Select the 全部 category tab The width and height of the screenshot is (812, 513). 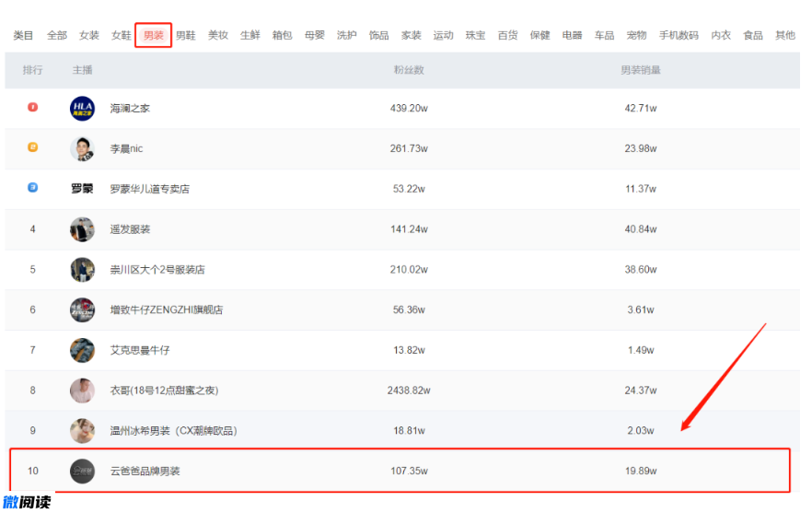click(x=57, y=35)
